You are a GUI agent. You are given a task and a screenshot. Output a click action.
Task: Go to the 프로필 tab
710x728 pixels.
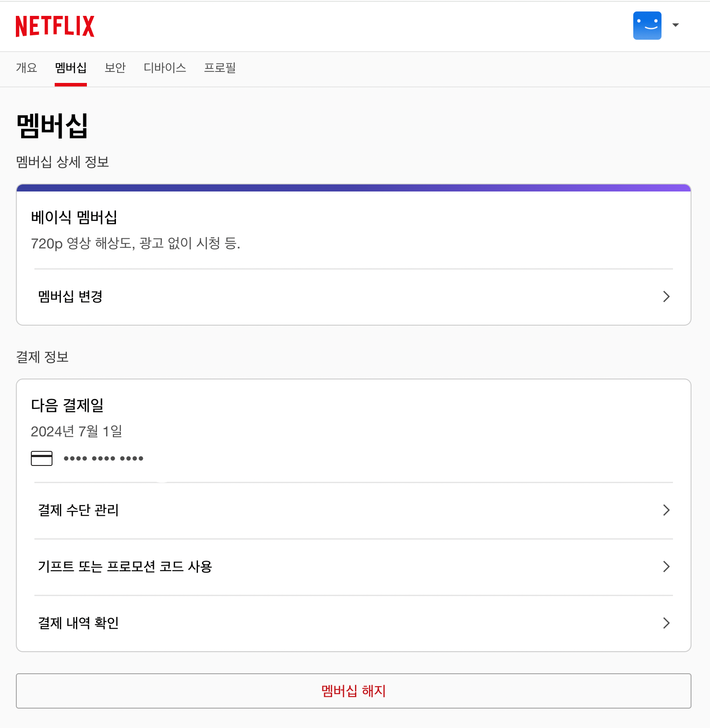click(220, 68)
